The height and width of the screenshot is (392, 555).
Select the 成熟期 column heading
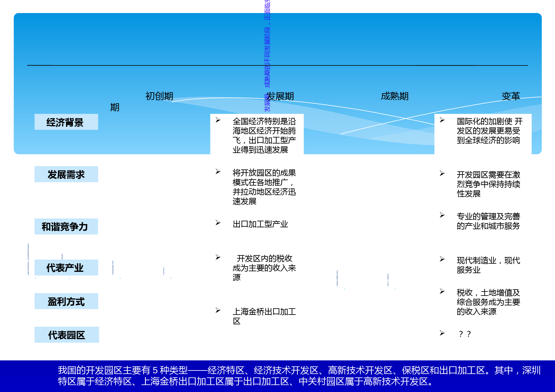(x=395, y=96)
